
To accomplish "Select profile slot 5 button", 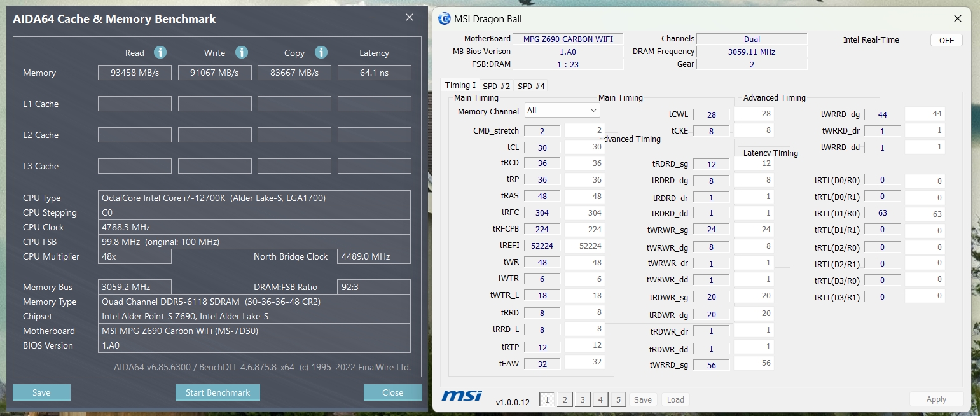I will pos(618,399).
